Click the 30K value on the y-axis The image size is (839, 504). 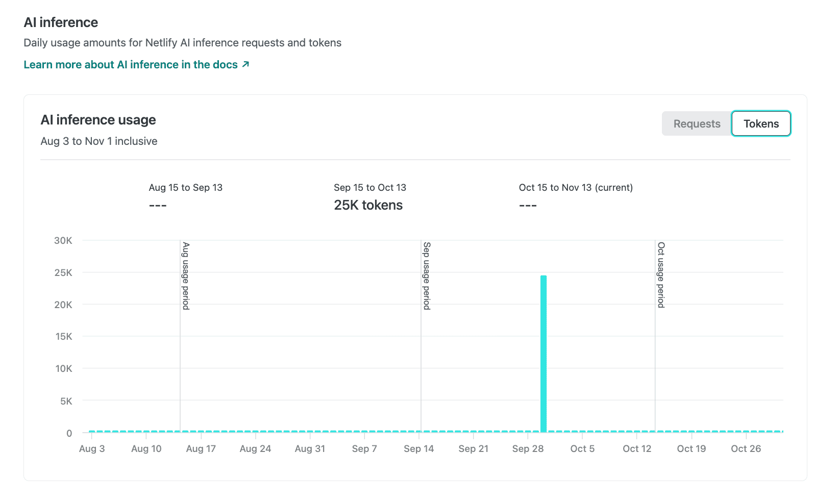click(63, 240)
